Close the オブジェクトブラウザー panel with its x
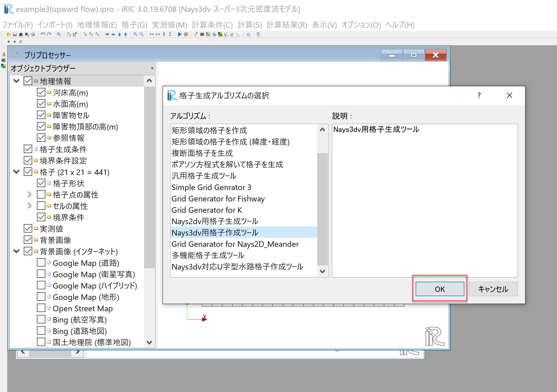The image size is (557, 392). (x=152, y=68)
